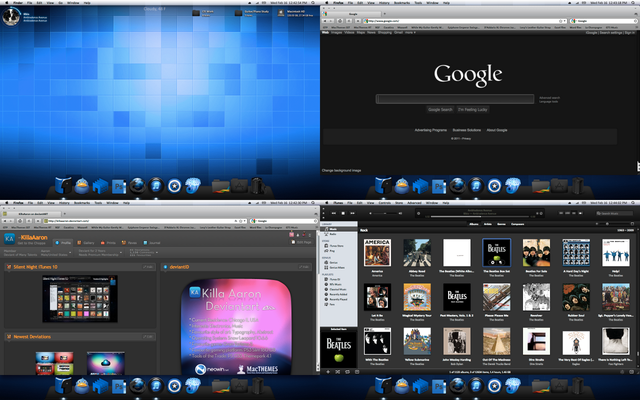Skip to the previous track in iTunes
640x400 pixels.
(333, 213)
